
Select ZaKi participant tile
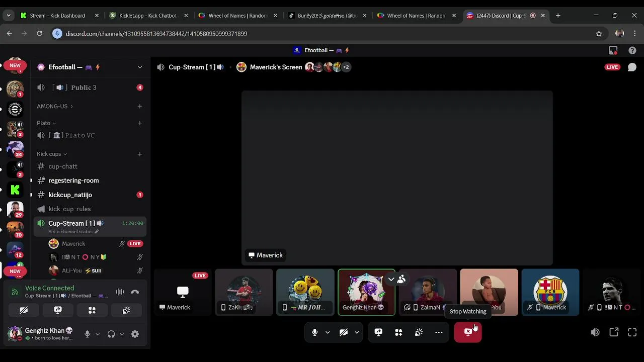click(244, 292)
